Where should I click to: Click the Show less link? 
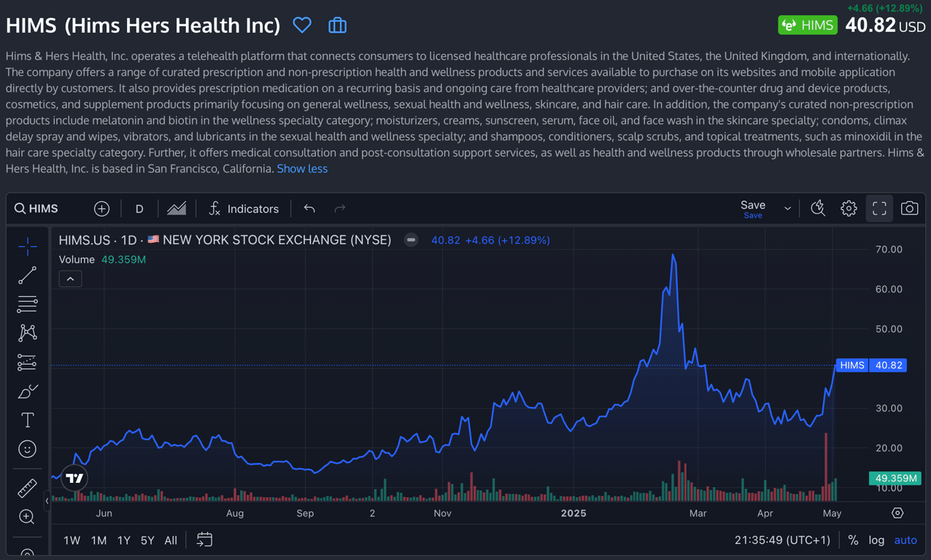pyautogui.click(x=302, y=168)
